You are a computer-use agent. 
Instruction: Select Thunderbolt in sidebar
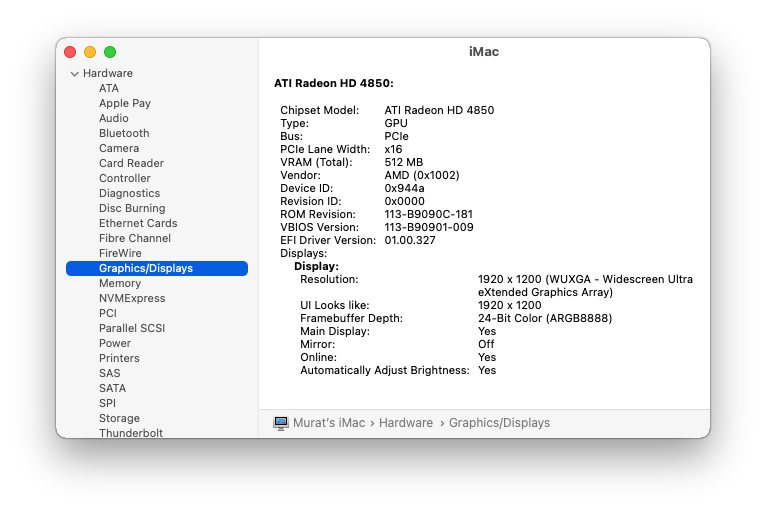click(130, 433)
